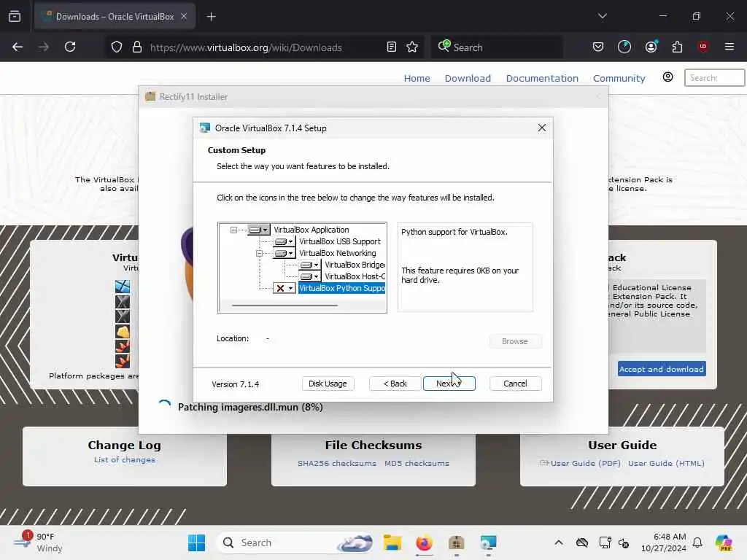Click the Back button in setup

(x=395, y=384)
